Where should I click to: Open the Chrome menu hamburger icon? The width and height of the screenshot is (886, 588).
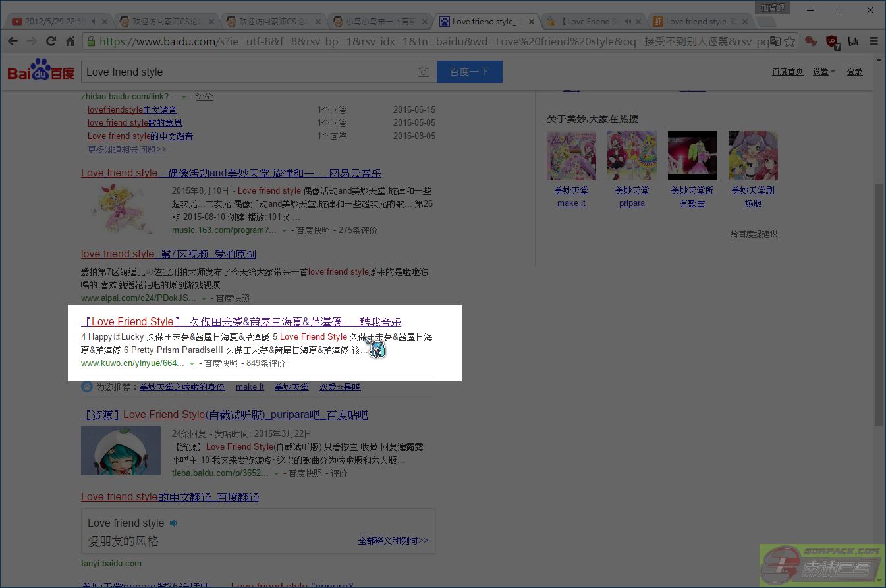pyautogui.click(x=873, y=41)
